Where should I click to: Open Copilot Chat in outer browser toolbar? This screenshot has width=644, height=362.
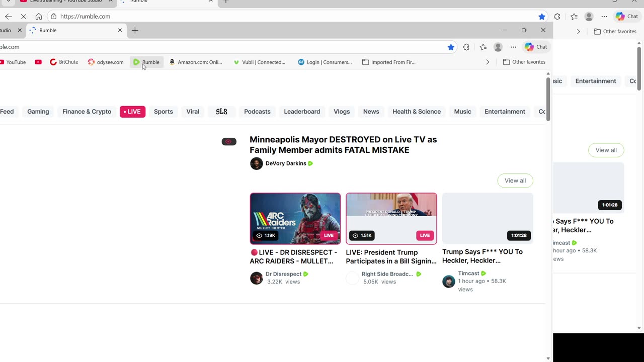pyautogui.click(x=627, y=17)
